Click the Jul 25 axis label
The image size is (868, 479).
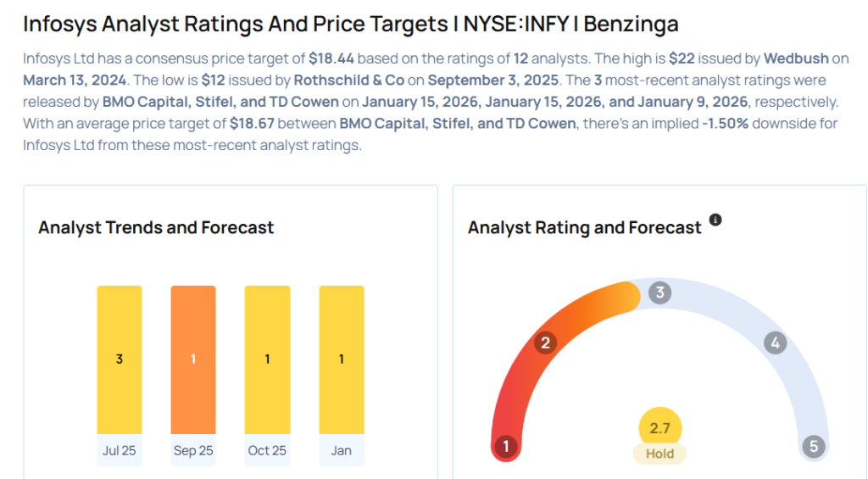click(120, 450)
